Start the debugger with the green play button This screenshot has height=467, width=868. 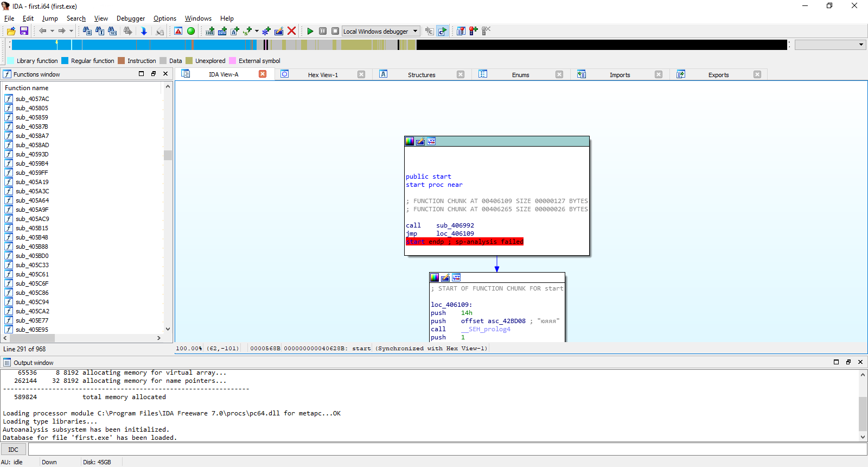[x=310, y=31]
